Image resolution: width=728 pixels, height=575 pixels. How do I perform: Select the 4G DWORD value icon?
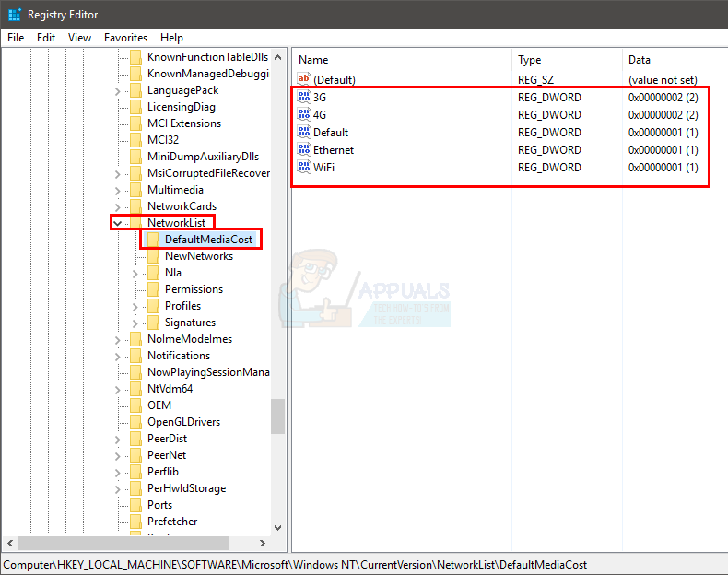click(x=304, y=114)
